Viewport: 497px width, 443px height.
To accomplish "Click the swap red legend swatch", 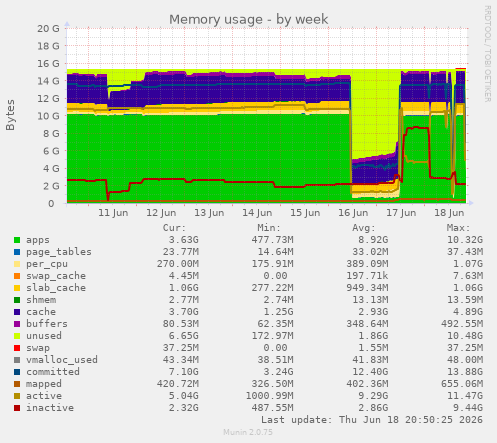I will click(17, 348).
